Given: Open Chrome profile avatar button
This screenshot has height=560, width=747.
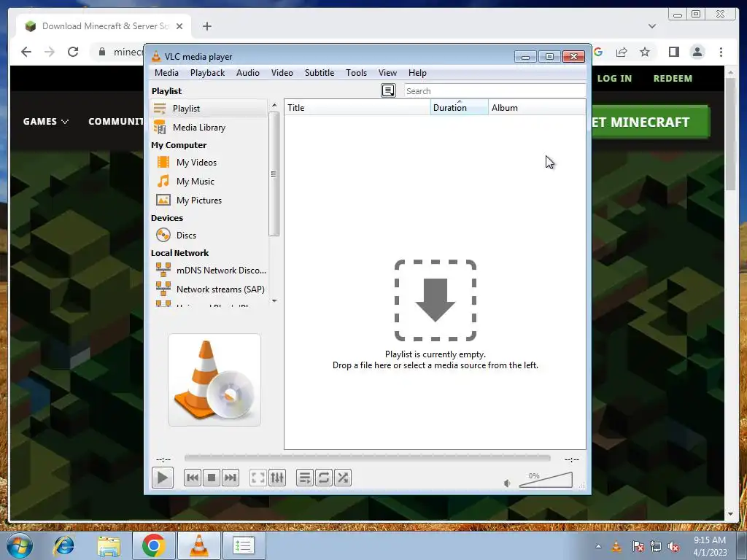Looking at the screenshot, I should pos(697,52).
